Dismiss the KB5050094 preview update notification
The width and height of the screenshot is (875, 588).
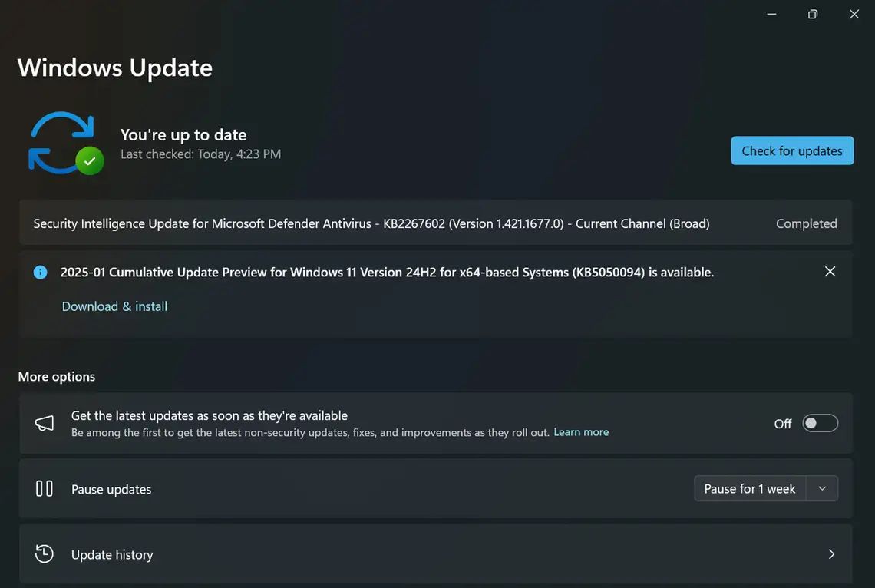click(830, 272)
